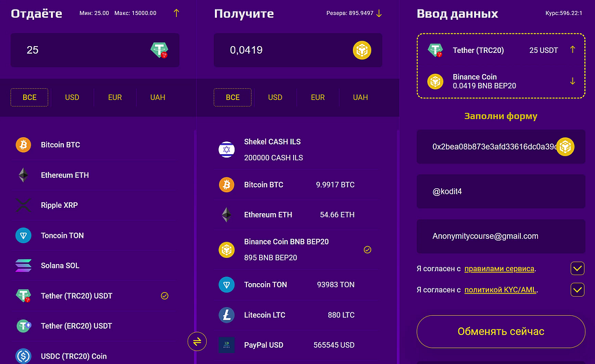Choose Ethereum ETH as the give currency
The width and height of the screenshot is (595, 364).
point(95,175)
